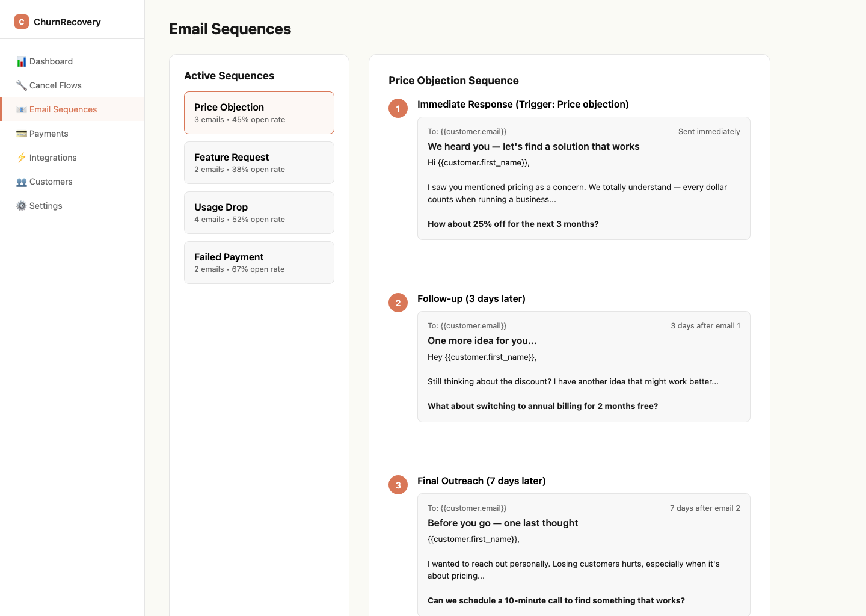Open the 'We heard you' email card
The image size is (866, 616).
(x=583, y=178)
